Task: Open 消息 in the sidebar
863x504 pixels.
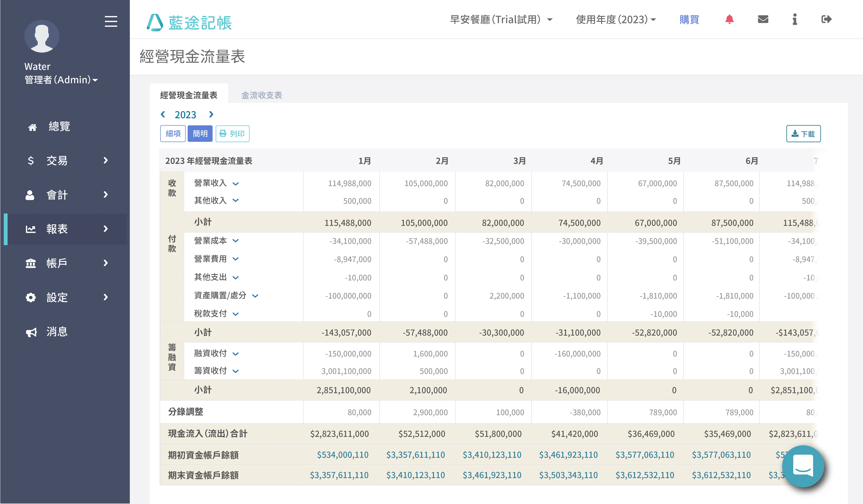Action: (57, 332)
